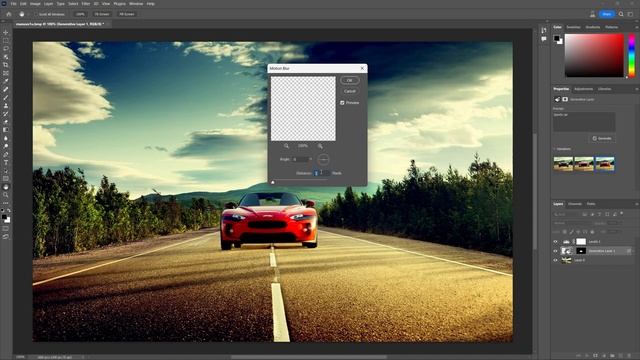Open the Color panel options menu

point(636,27)
